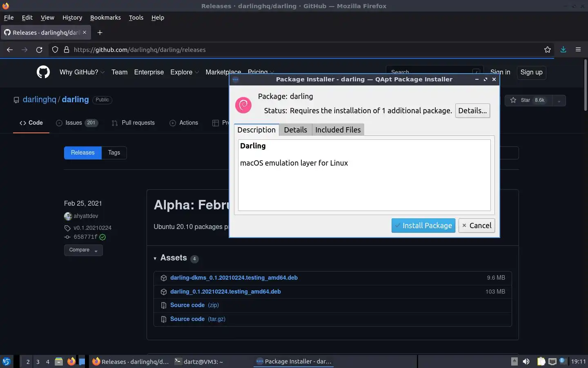Download darling_0.1.20210224.testing_amd64.deb
The height and width of the screenshot is (368, 588).
[225, 292]
